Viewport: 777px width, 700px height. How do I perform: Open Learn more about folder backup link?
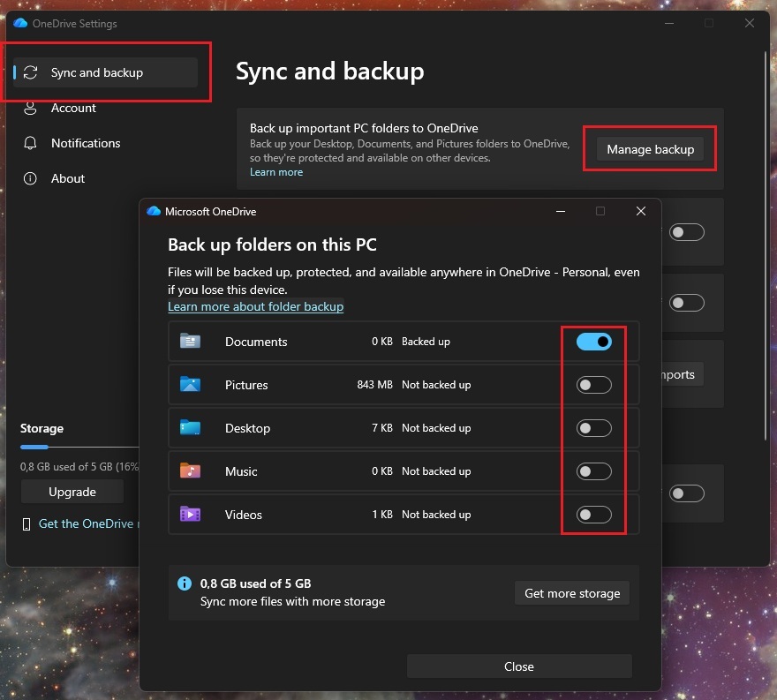tap(255, 306)
